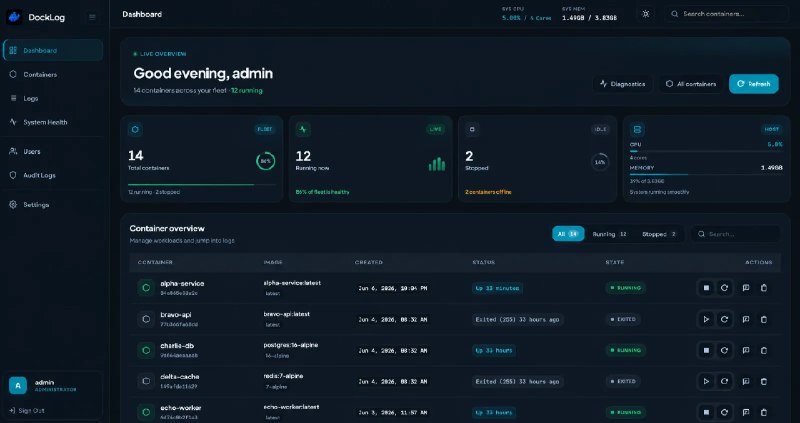Delete the delta-cache container
The height and width of the screenshot is (423, 800).
[x=764, y=381]
